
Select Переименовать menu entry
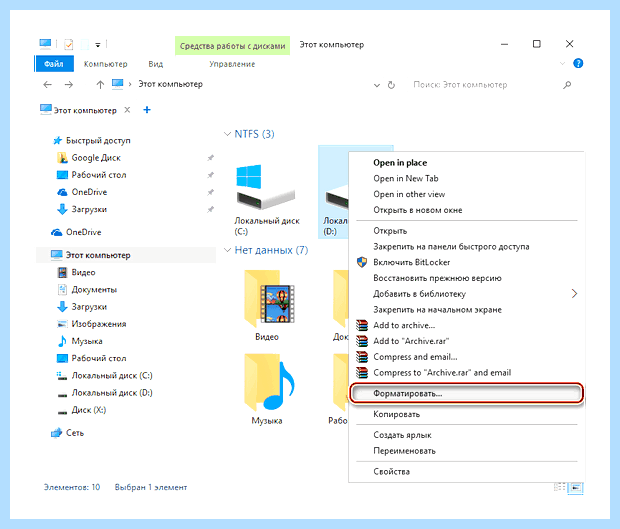404,451
